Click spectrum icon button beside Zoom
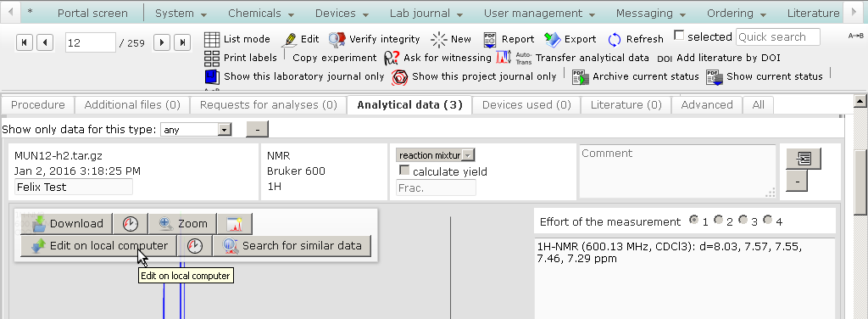This screenshot has width=868, height=319. coord(235,224)
